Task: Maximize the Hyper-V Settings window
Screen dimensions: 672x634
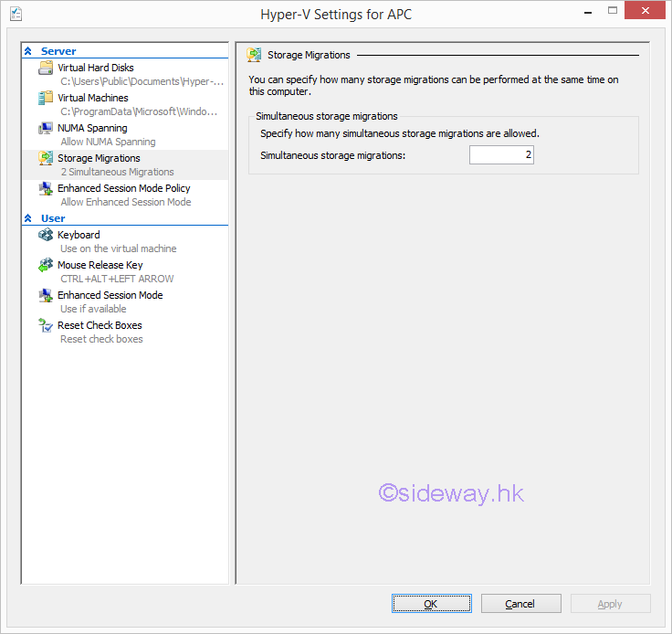Action: point(613,11)
